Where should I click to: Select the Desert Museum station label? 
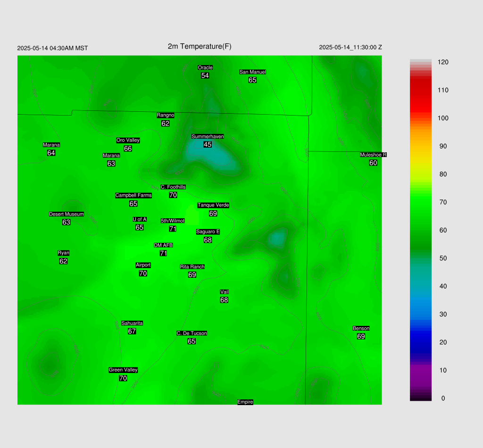pos(66,214)
